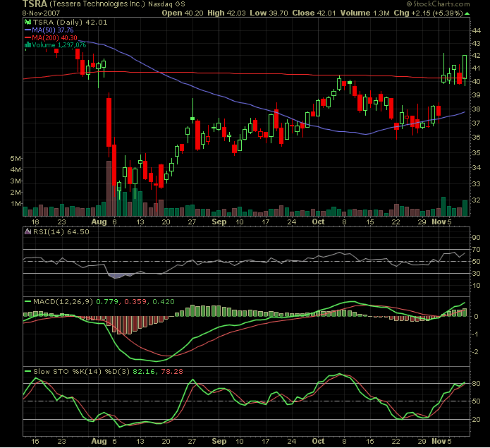Click 'Sep' on the price chart date axis

(x=219, y=222)
